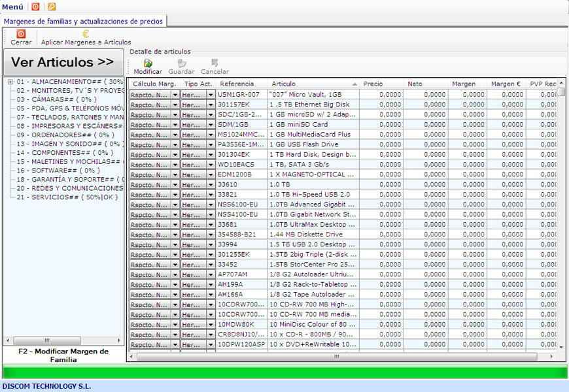Expand the 01 - ALMACENAMIENTO tree node
Screen dimensions: 569x392
[10, 82]
